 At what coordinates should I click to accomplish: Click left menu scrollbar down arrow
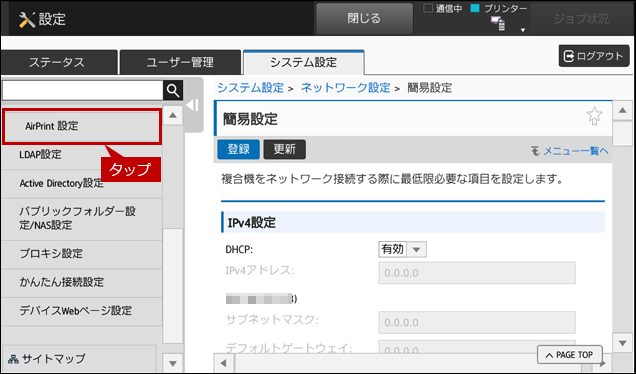tap(173, 363)
